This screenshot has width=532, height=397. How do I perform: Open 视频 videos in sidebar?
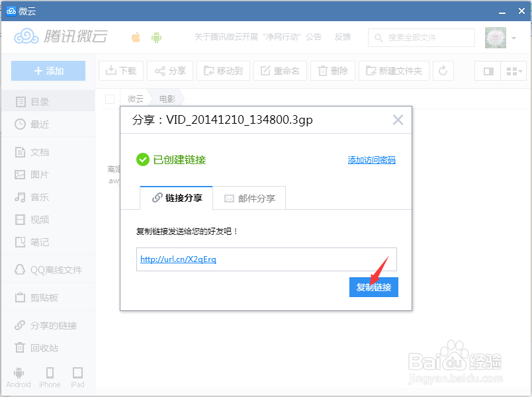(48, 220)
